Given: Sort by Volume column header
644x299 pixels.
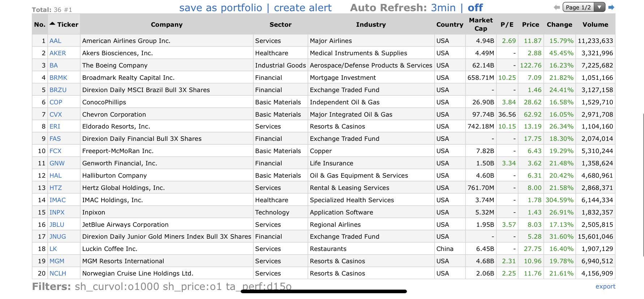Looking at the screenshot, I should click(595, 25).
